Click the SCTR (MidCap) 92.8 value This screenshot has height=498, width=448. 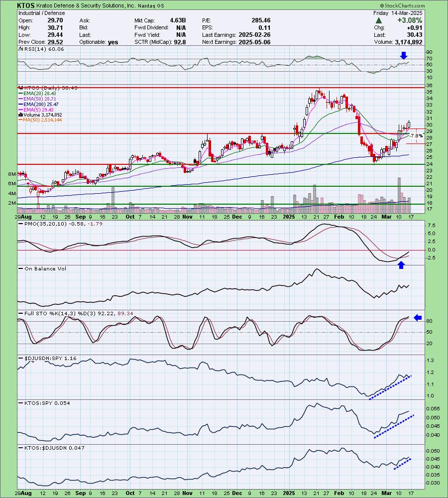pos(180,42)
